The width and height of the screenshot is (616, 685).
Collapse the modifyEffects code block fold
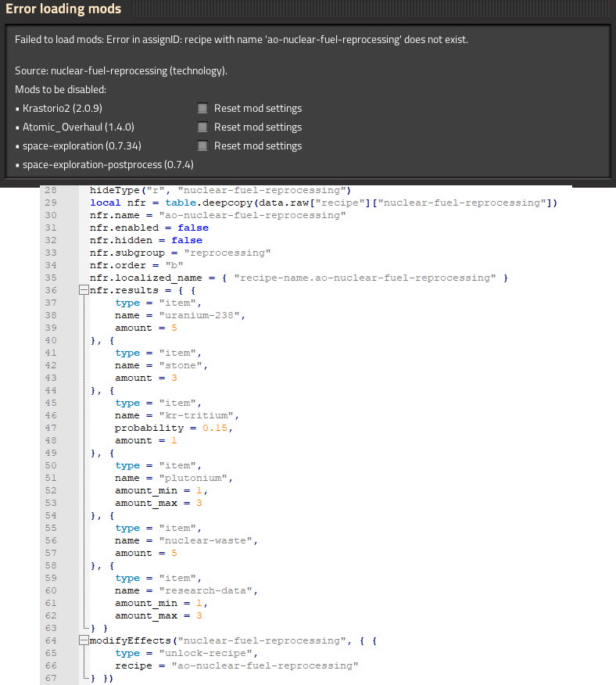[84, 640]
